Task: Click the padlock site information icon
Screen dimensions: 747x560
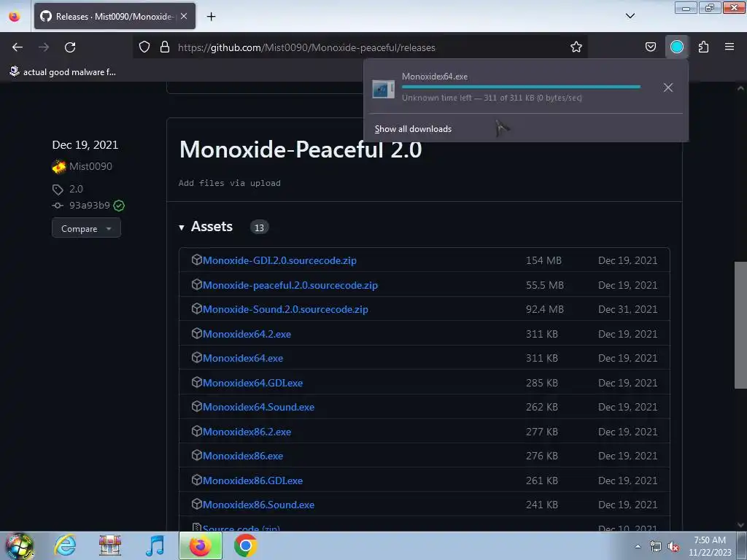Action: 165,47
